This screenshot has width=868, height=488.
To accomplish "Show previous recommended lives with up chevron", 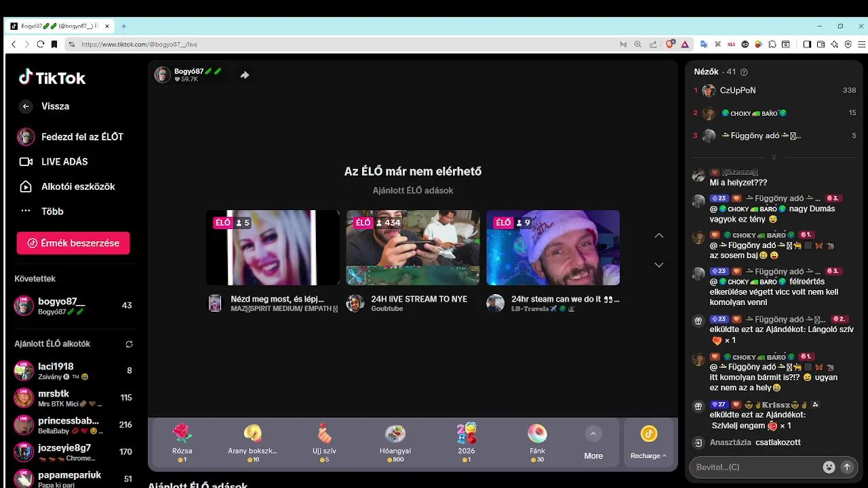I will 658,235.
